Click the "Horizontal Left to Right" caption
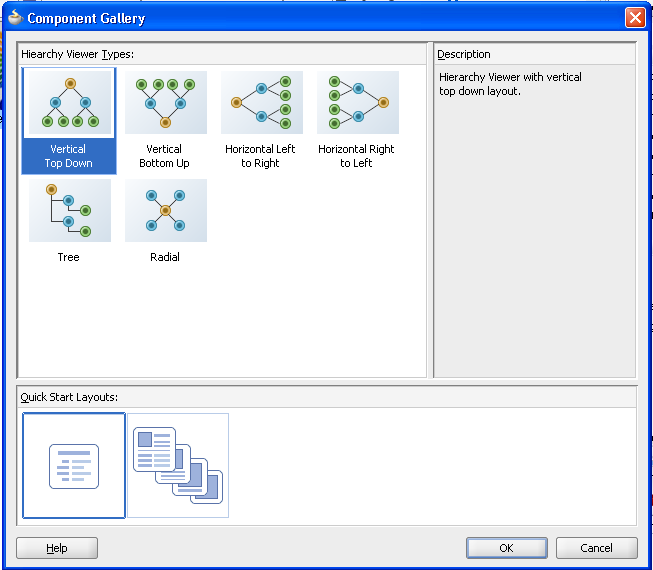Screen dimensions: 653x570 (260, 156)
